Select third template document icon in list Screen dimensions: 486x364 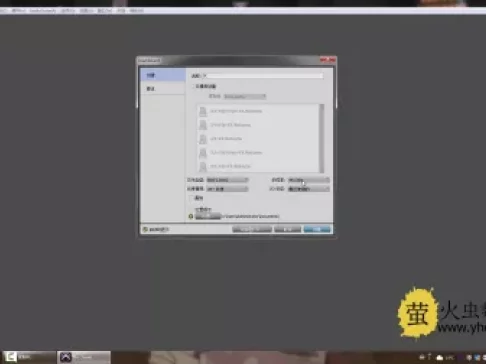[203, 139]
